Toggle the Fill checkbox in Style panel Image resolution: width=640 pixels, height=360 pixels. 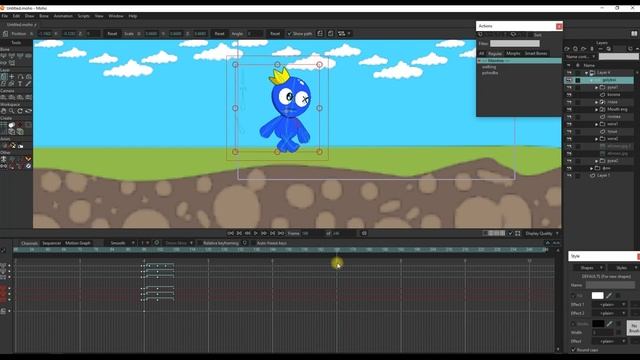coord(573,296)
